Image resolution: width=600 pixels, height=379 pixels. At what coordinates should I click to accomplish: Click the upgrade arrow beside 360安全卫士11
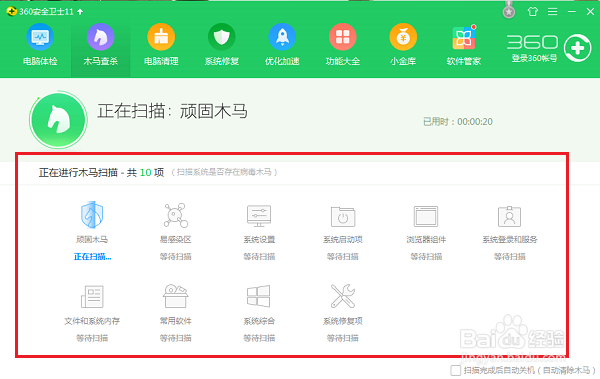click(80, 12)
